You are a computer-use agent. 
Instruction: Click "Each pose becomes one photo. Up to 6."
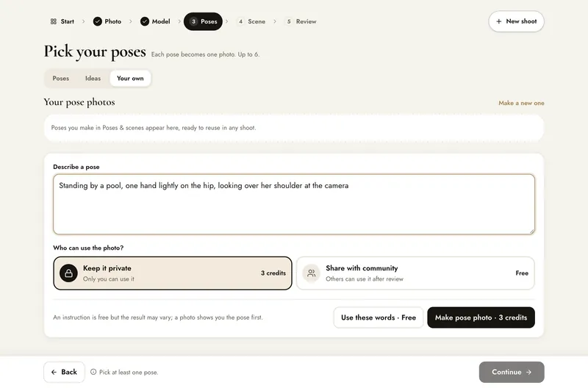[x=205, y=54]
